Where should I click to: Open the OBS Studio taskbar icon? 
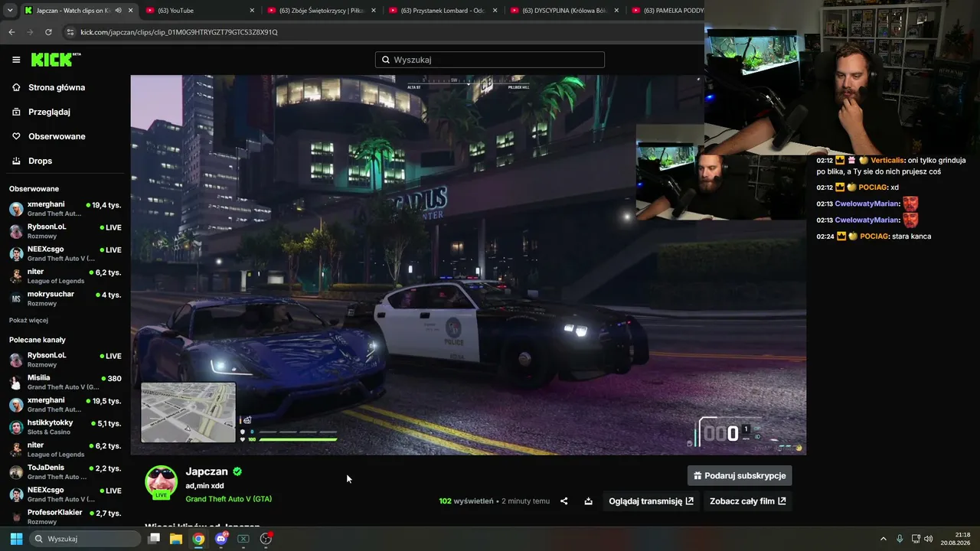tap(266, 539)
